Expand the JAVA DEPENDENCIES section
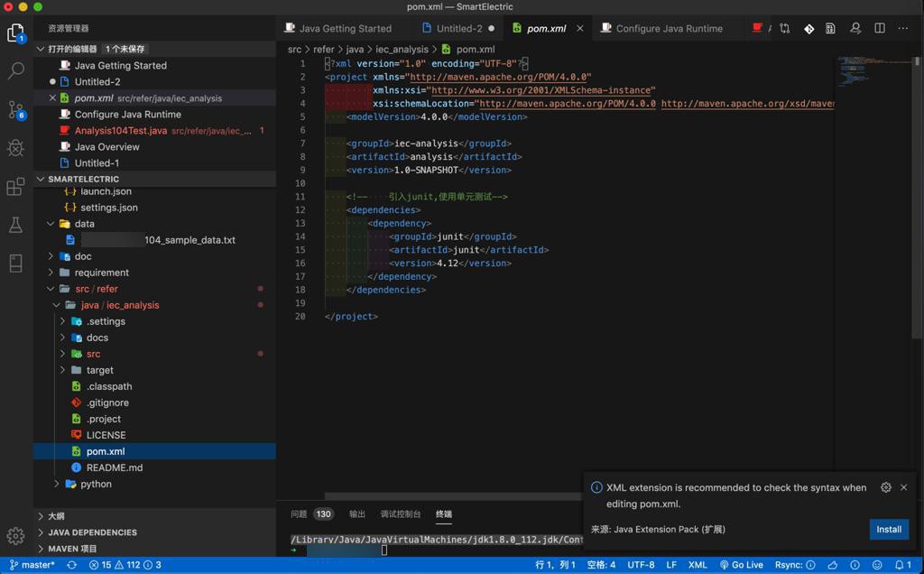924x574 pixels. point(92,532)
